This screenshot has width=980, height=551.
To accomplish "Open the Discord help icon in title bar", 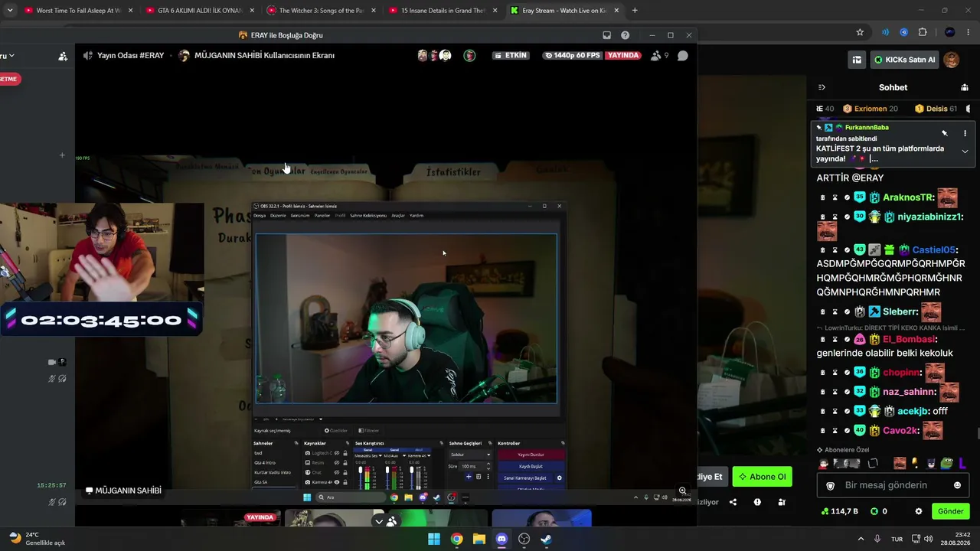I will point(626,35).
